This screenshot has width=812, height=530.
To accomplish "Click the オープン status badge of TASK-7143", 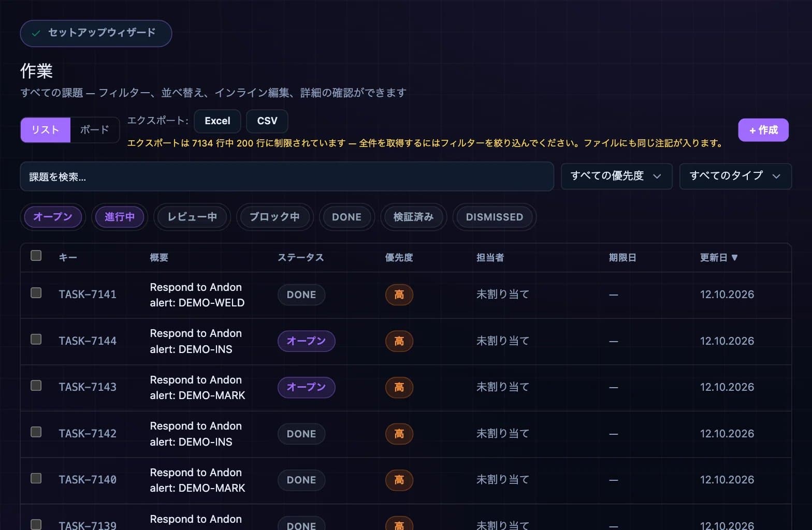I will 307,387.
